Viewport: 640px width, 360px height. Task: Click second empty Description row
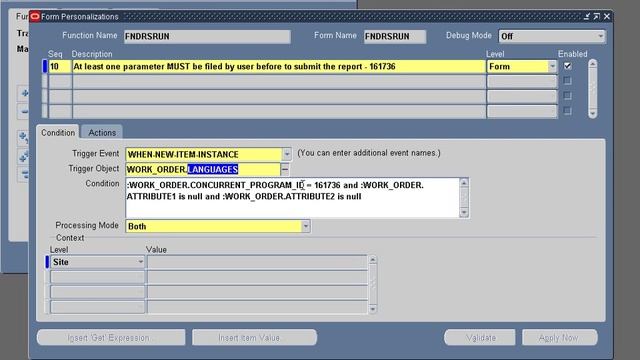tap(279, 81)
